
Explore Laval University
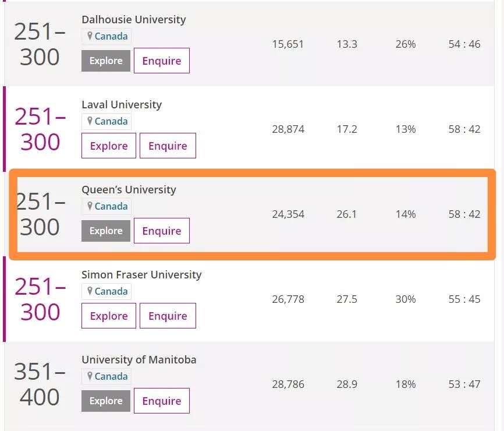109,146
